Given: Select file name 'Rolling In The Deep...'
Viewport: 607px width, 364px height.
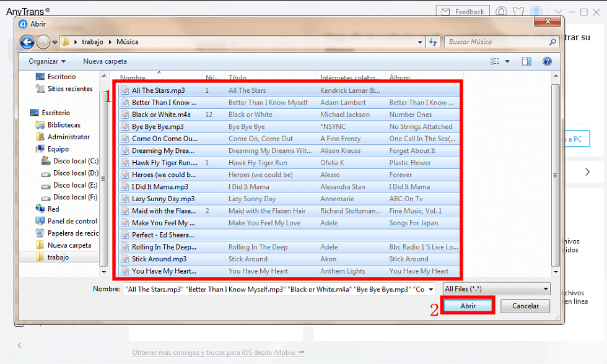Looking at the screenshot, I should (x=164, y=247).
